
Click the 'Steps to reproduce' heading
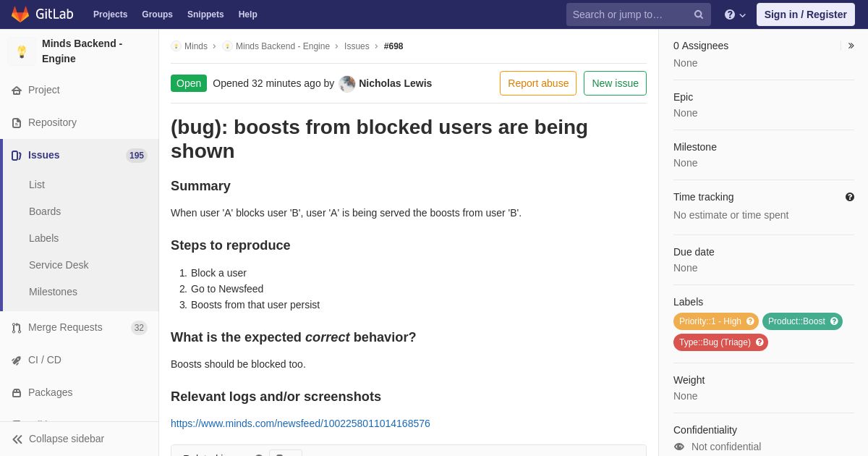[x=231, y=245]
